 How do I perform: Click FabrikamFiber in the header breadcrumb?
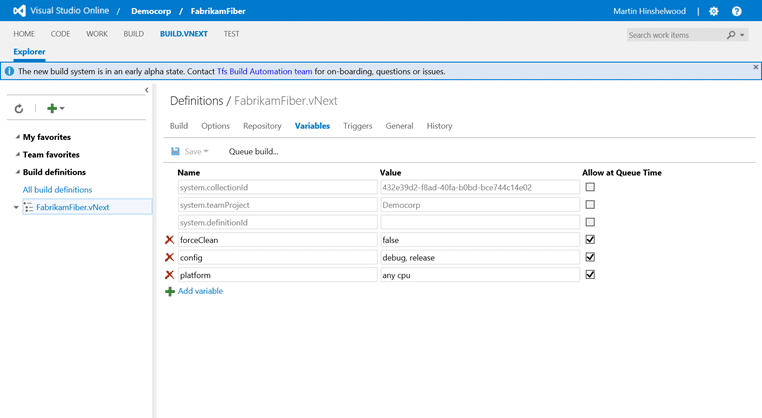tap(218, 11)
